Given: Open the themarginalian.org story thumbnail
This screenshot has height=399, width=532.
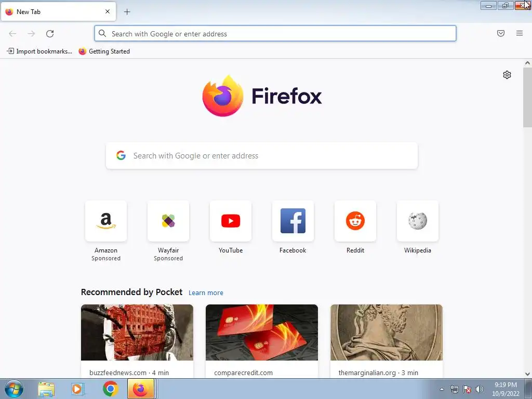Looking at the screenshot, I should point(387,332).
